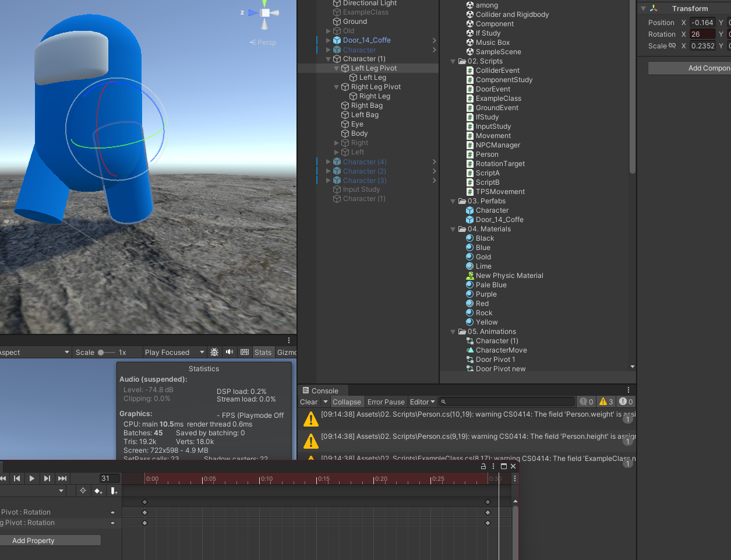Expand the Old object in Hierarchy
This screenshot has width=731, height=560.
click(329, 31)
